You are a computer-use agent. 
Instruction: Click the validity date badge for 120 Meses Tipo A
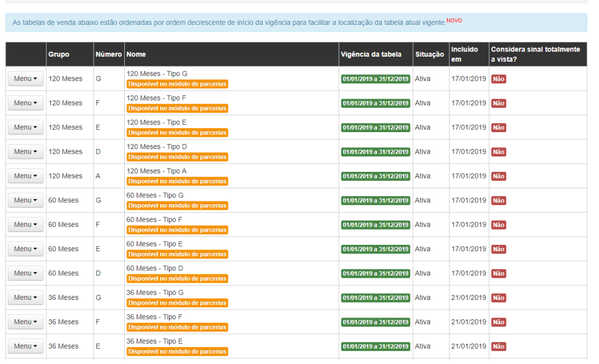coord(375,176)
